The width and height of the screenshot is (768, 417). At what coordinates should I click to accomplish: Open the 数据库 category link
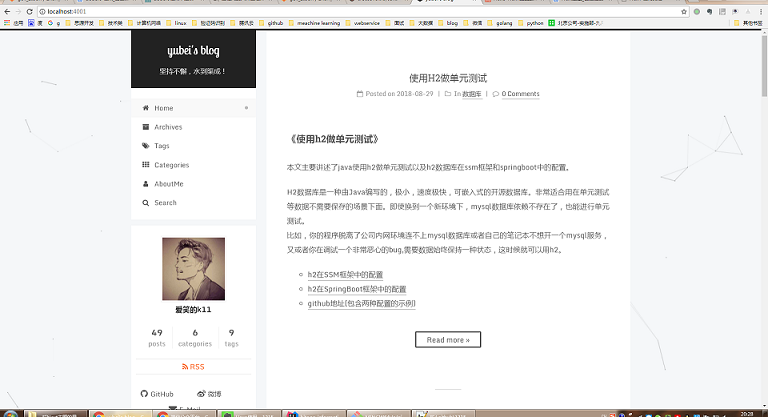pos(472,94)
